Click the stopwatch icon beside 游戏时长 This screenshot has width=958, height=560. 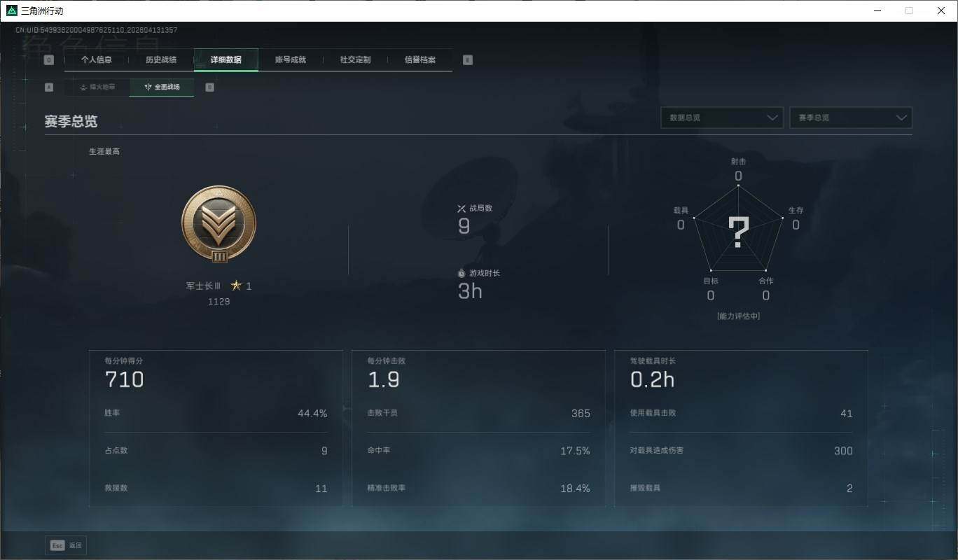461,273
